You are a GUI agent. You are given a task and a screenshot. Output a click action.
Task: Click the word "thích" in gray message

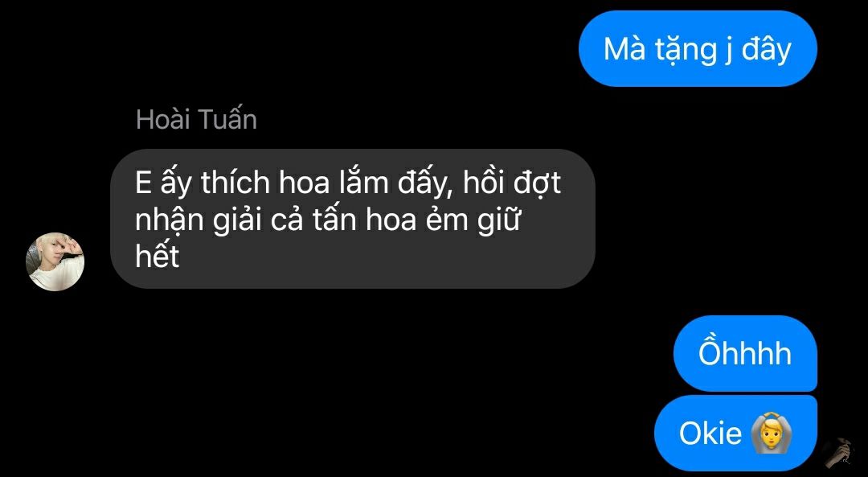point(235,183)
